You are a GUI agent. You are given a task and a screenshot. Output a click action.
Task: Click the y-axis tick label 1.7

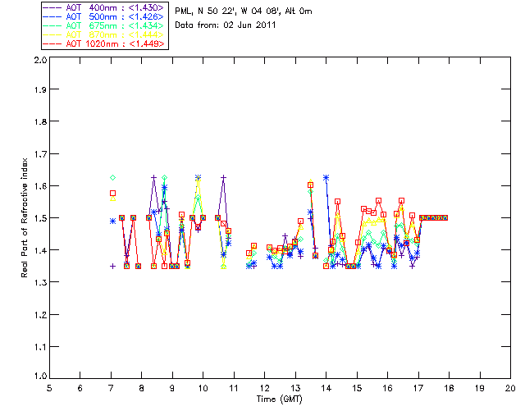(40, 154)
